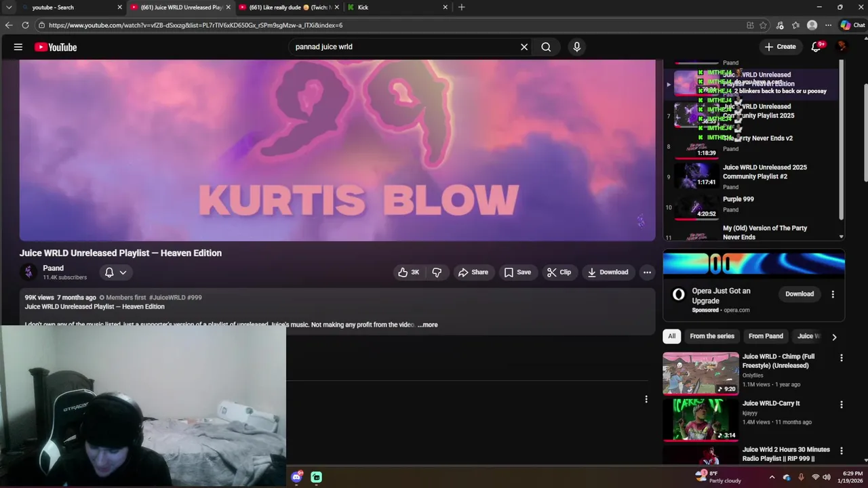
Task: Open the Favorites list icon
Action: [796, 25]
